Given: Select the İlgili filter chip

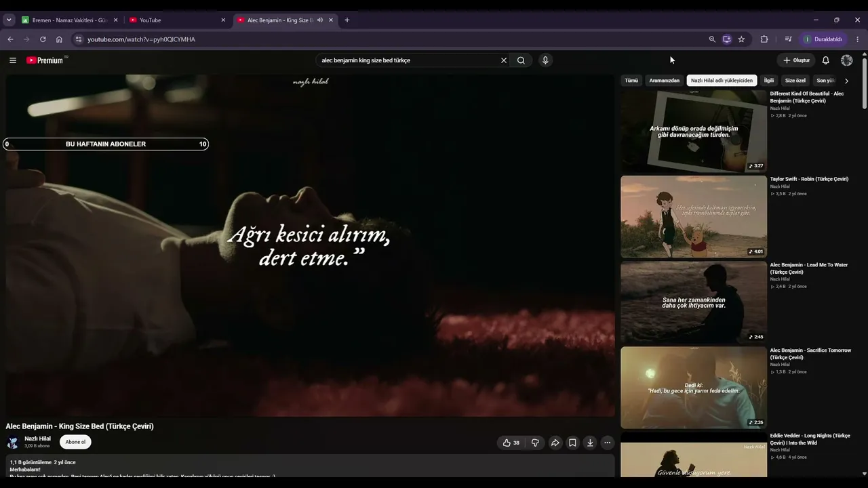Looking at the screenshot, I should tap(769, 81).
